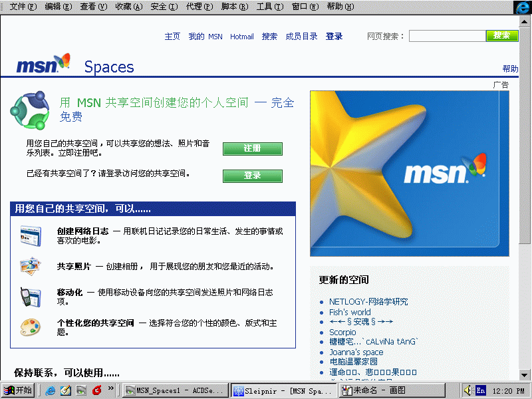Click the volume speaker tray icon
This screenshot has width=532, height=399.
point(467,390)
